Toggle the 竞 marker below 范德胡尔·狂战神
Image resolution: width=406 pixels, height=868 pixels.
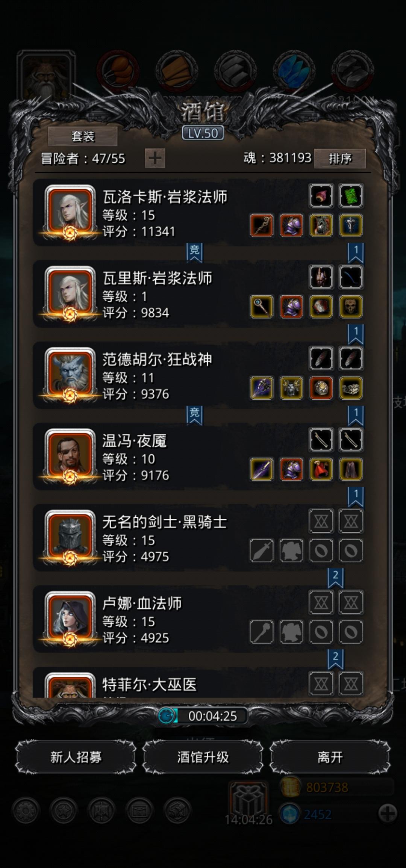click(x=194, y=415)
